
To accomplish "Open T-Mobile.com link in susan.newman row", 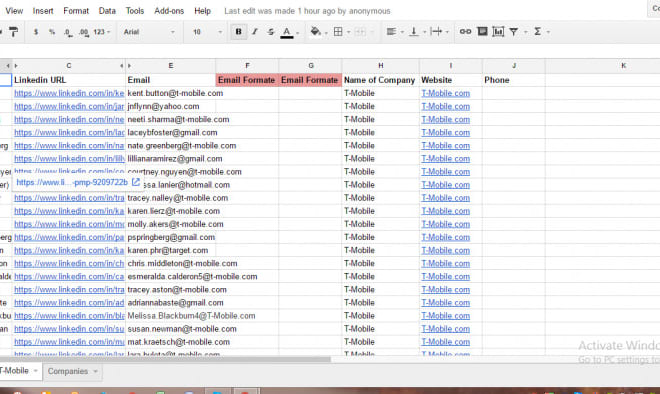I will pos(445,329).
